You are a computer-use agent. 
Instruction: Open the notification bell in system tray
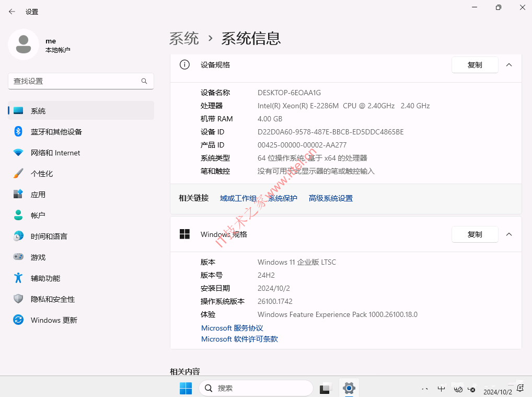coord(520,388)
